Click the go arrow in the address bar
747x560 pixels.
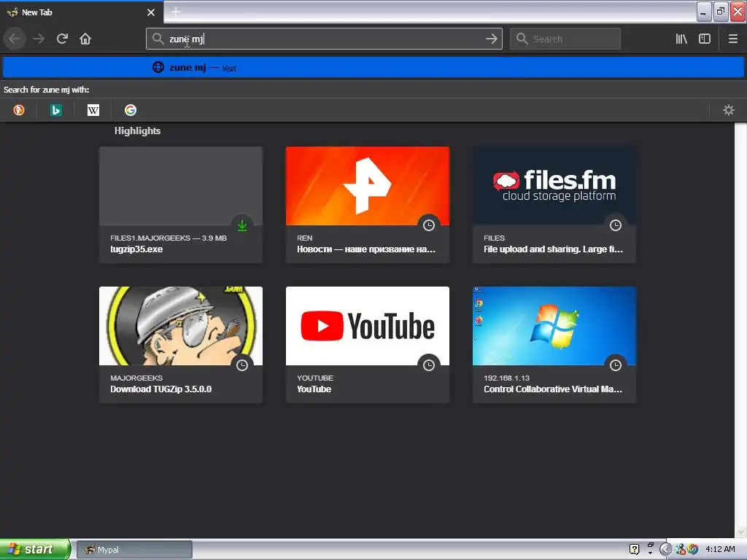(491, 39)
